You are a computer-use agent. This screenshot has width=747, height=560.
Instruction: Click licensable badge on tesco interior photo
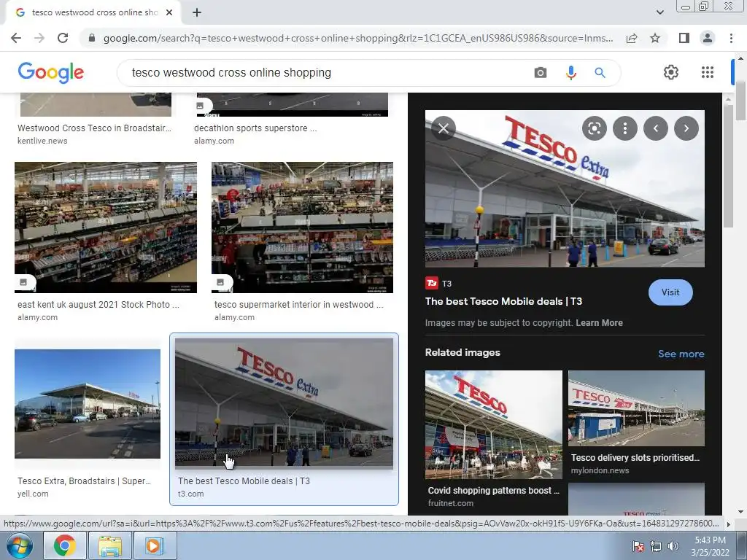coord(220,282)
